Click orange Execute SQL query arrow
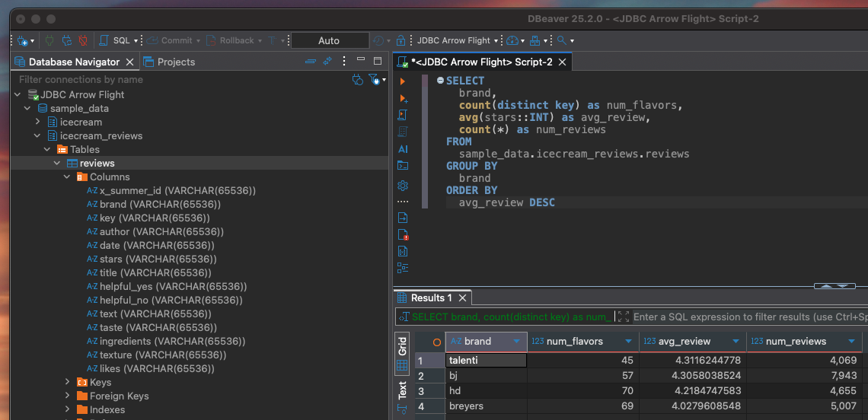868x420 pixels. [x=403, y=81]
